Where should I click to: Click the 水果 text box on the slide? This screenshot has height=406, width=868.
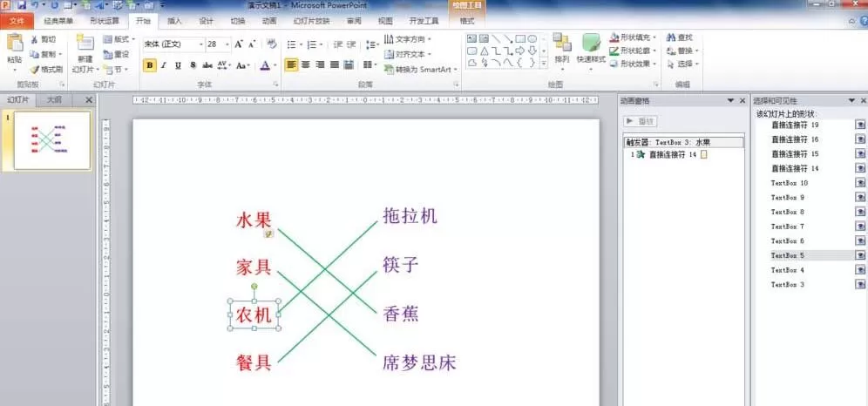tap(254, 220)
